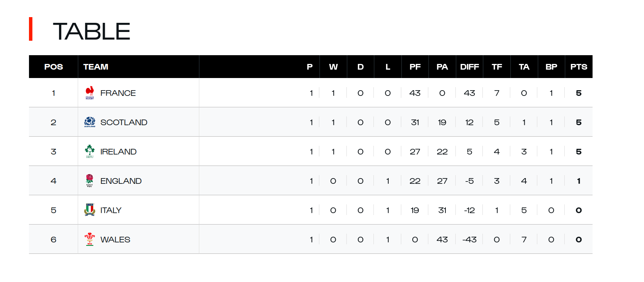Screen dimensions: 644x282
Task: Click the POS column header
Action: (53, 67)
